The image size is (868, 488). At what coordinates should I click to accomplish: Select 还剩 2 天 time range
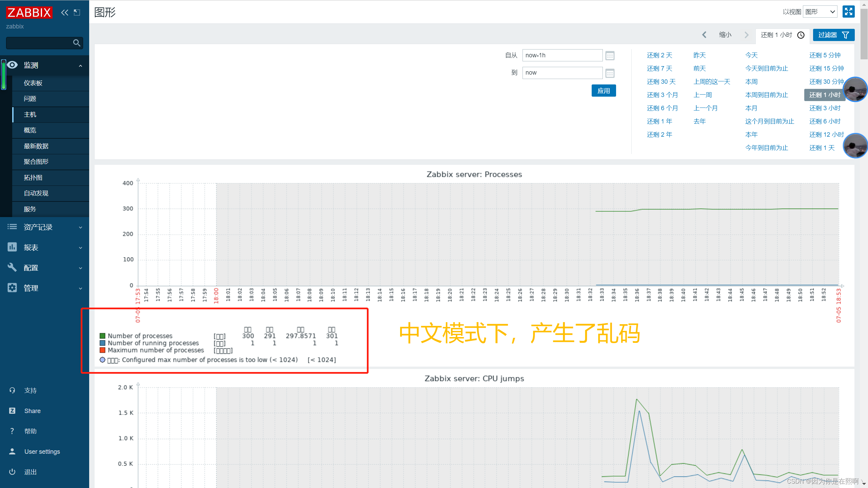[x=659, y=55]
